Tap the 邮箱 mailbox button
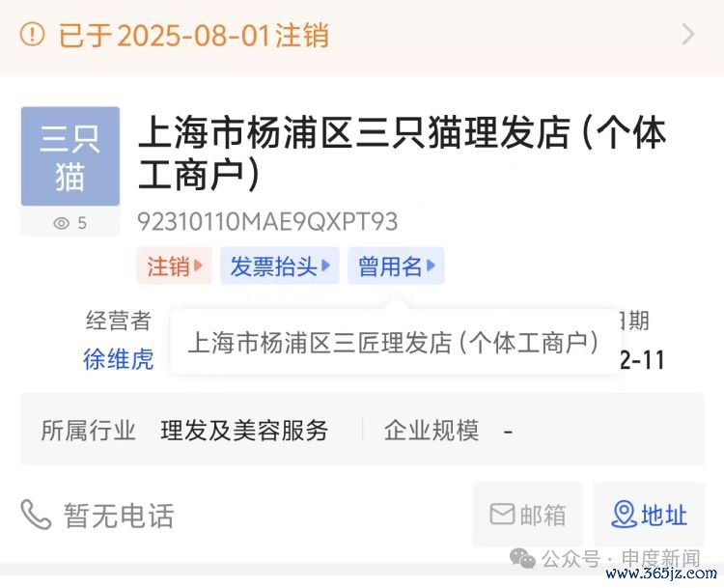 coord(527,515)
